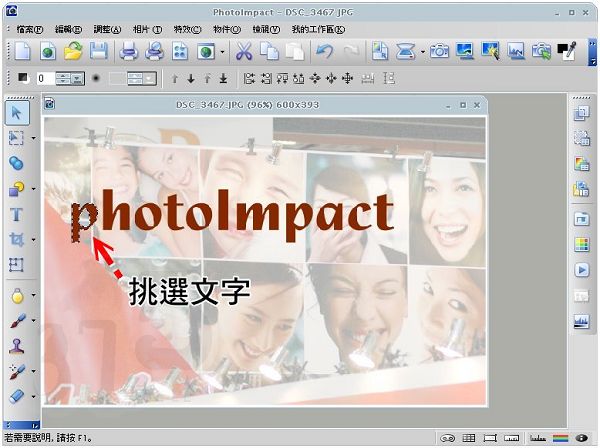Select the Paintbrush tool

[18, 321]
